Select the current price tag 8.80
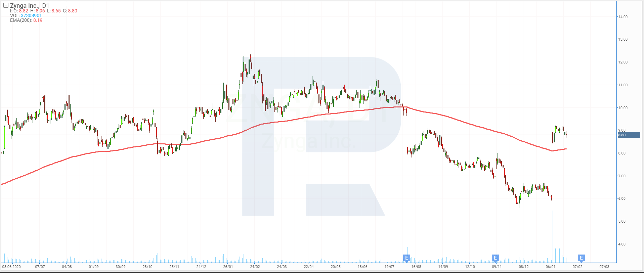 (x=629, y=135)
